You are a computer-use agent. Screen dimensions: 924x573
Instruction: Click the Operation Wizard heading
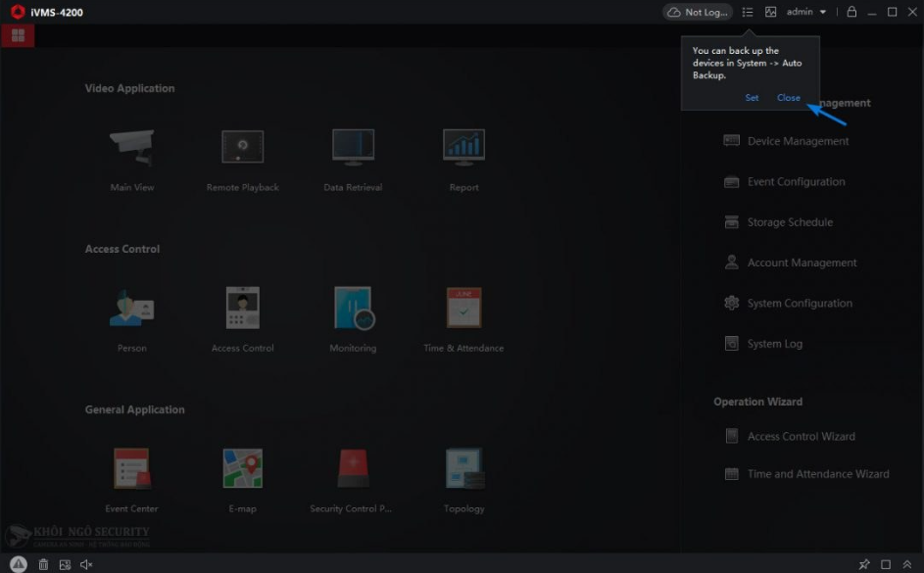pos(757,402)
